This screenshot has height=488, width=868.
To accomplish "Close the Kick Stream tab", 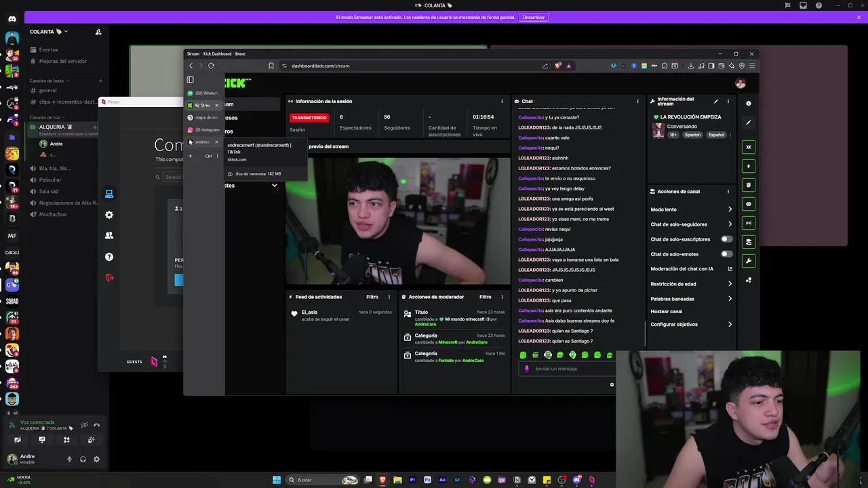I will coord(216,105).
